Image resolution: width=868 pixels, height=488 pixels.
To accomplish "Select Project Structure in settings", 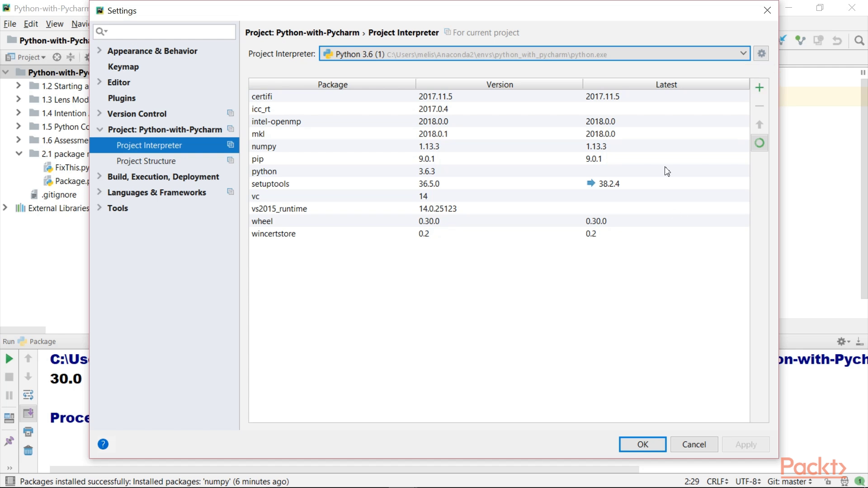I will [146, 161].
